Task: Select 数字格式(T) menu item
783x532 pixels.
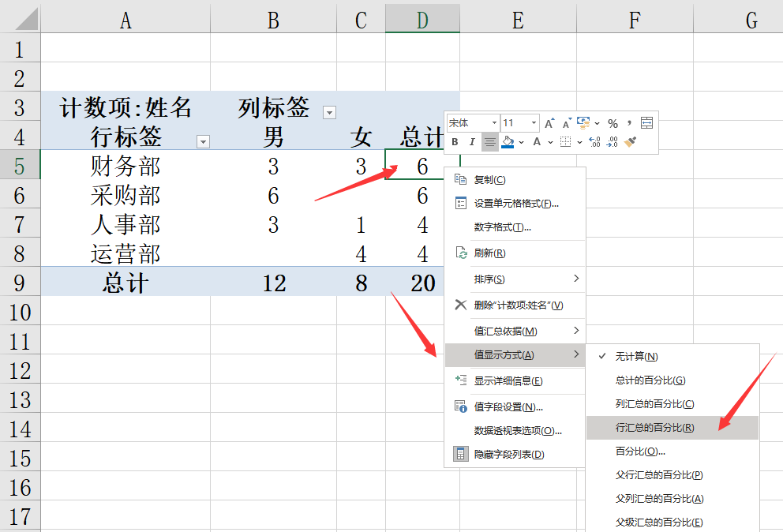Action: pos(515,227)
